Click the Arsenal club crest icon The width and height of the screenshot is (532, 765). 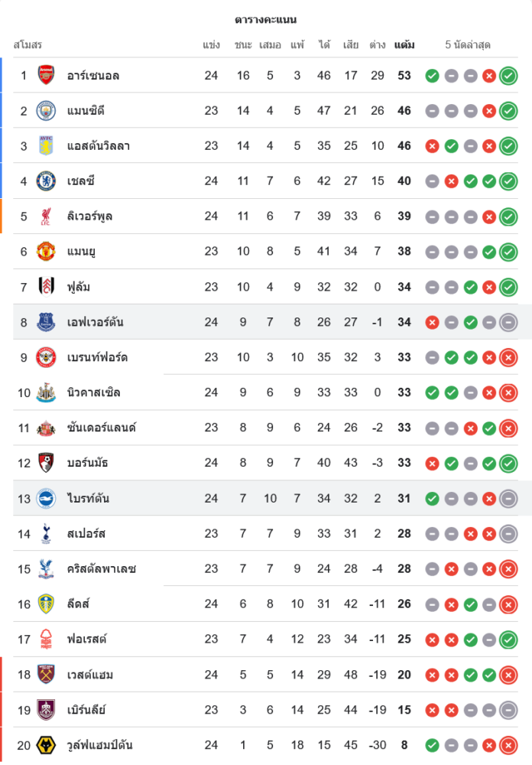[47, 75]
